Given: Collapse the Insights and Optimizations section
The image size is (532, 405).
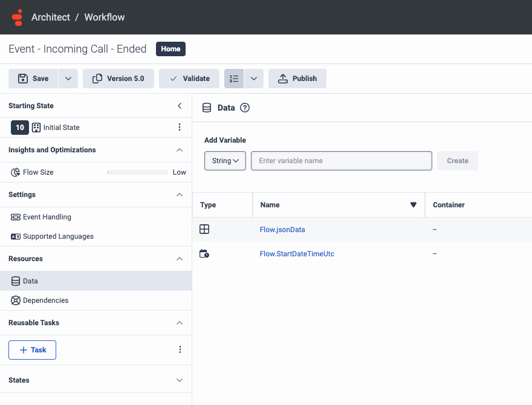Looking at the screenshot, I should (179, 150).
